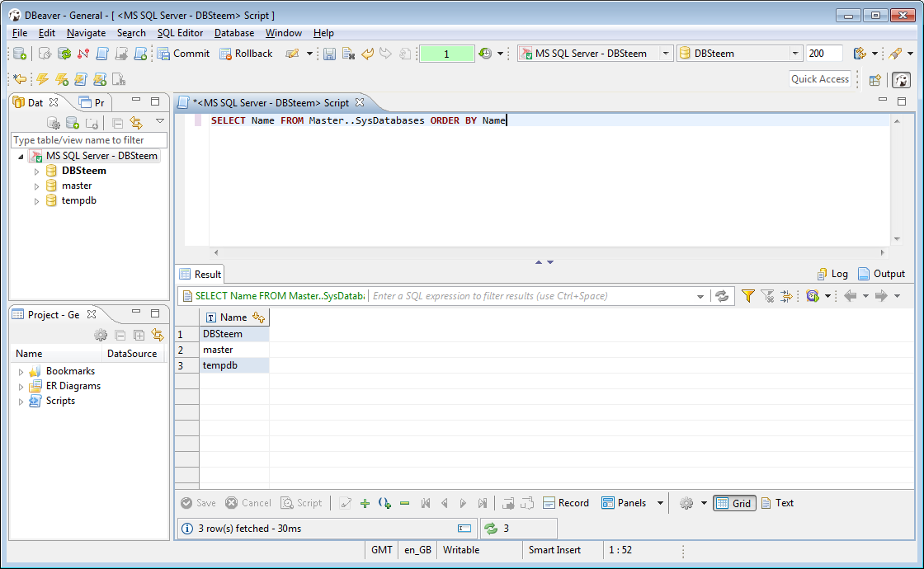
Task: Open the Log view
Action: [x=832, y=274]
